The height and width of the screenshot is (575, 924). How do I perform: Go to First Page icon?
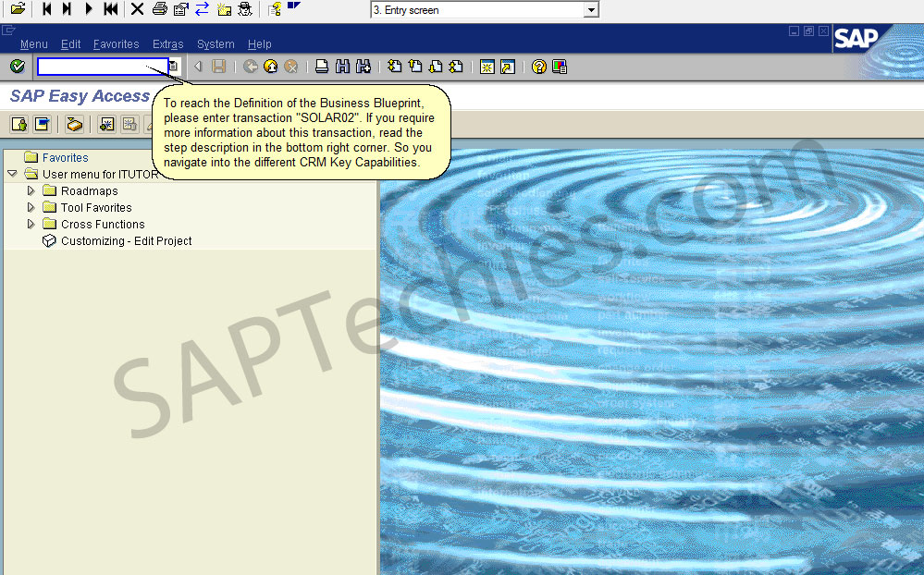tap(395, 67)
